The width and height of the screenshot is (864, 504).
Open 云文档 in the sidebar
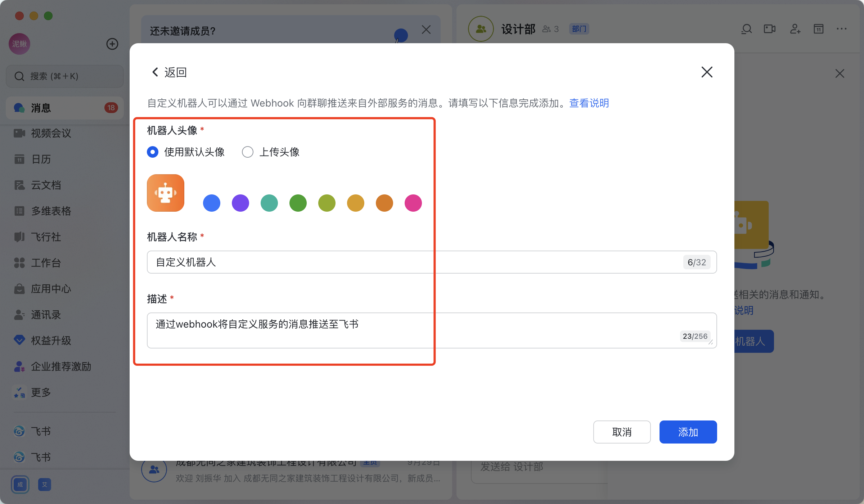coord(45,185)
